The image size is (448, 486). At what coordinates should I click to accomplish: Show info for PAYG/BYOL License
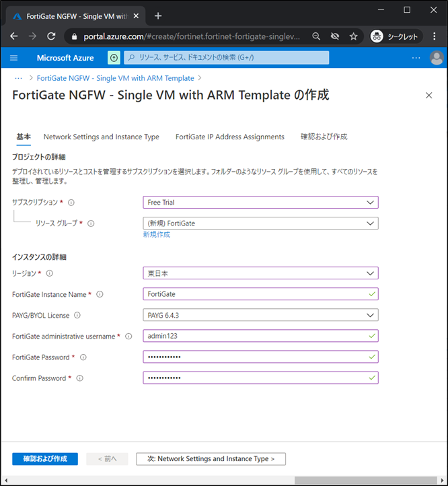[x=77, y=315]
